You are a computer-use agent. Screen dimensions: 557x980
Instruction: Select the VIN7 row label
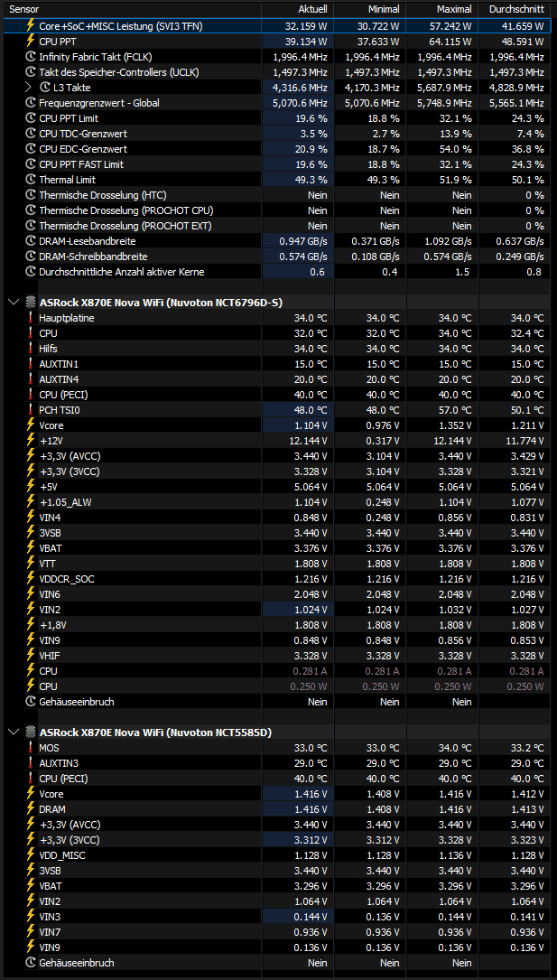[x=50, y=932]
